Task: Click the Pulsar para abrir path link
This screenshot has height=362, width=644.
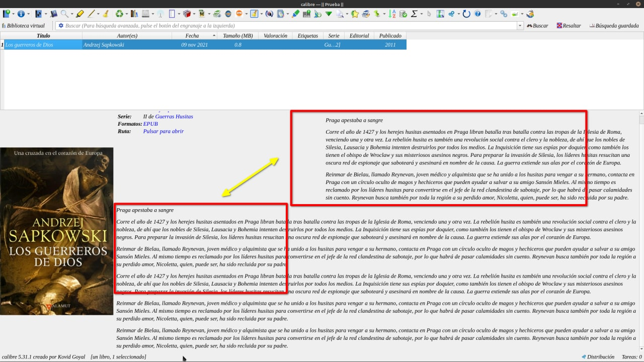Action: [164, 131]
